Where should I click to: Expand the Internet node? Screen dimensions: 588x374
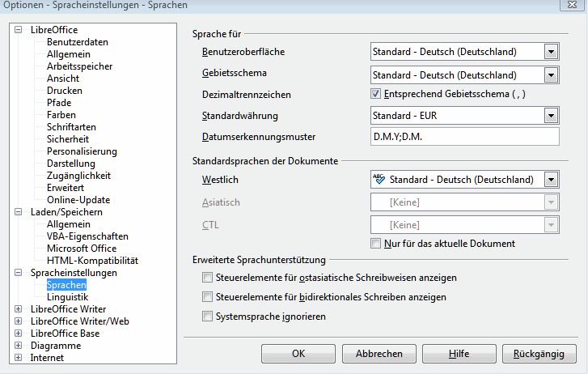click(18, 358)
